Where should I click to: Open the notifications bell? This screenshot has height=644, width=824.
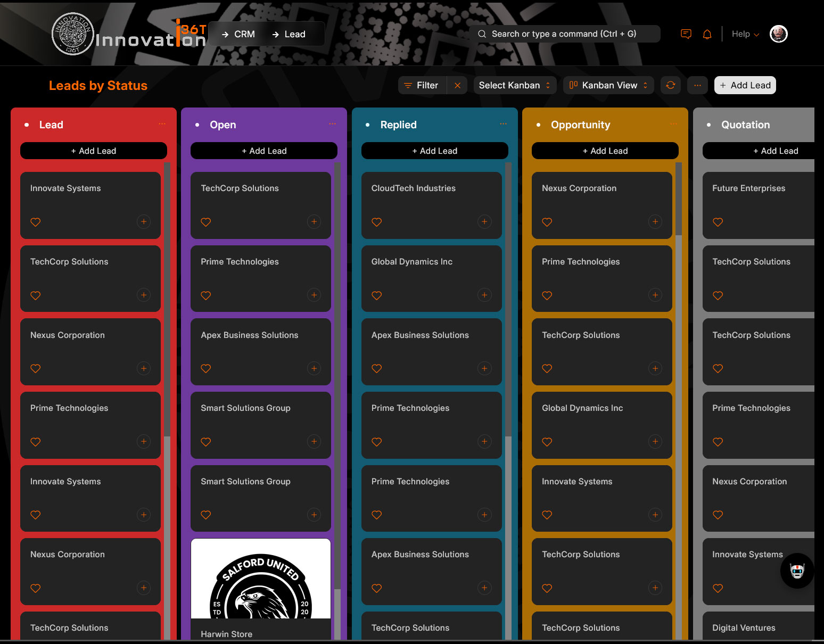tap(707, 34)
